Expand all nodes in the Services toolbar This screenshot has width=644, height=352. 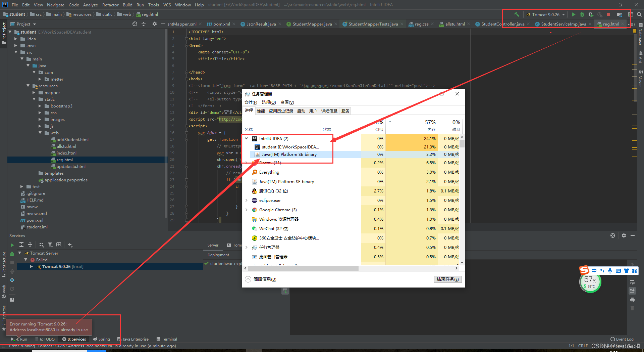coord(21,245)
